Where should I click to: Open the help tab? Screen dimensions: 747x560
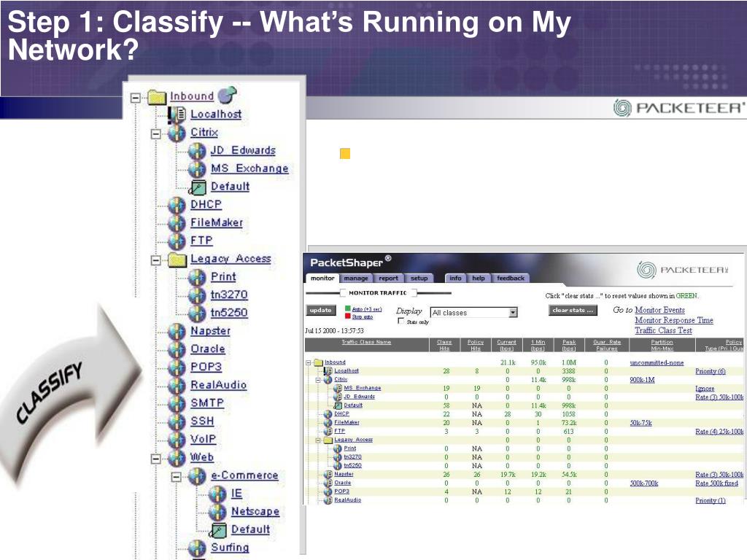479,278
